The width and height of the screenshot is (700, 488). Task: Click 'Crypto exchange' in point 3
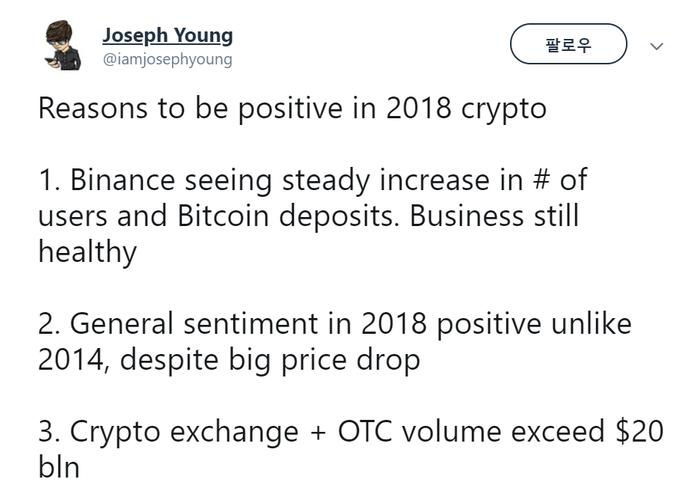click(x=184, y=432)
